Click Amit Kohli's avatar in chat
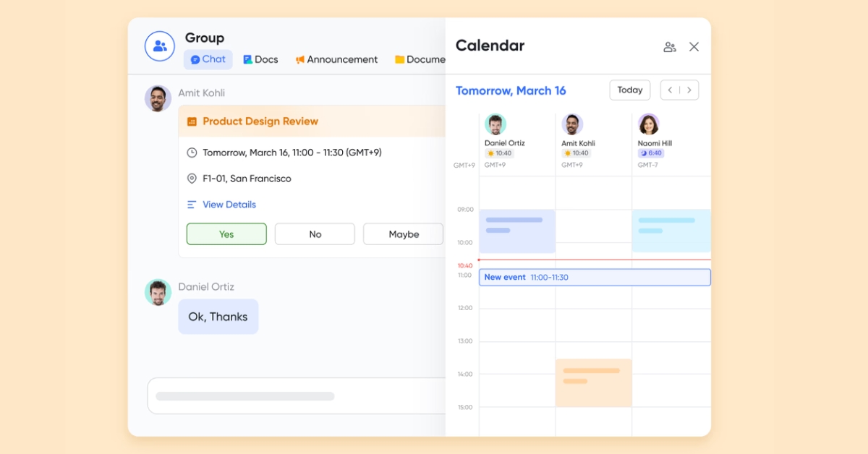 tap(158, 98)
